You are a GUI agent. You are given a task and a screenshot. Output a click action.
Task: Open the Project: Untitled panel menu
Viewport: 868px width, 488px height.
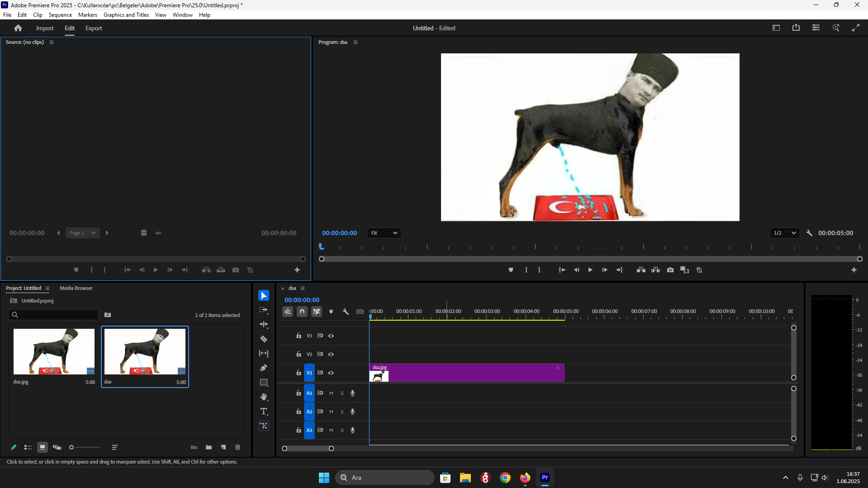point(47,288)
